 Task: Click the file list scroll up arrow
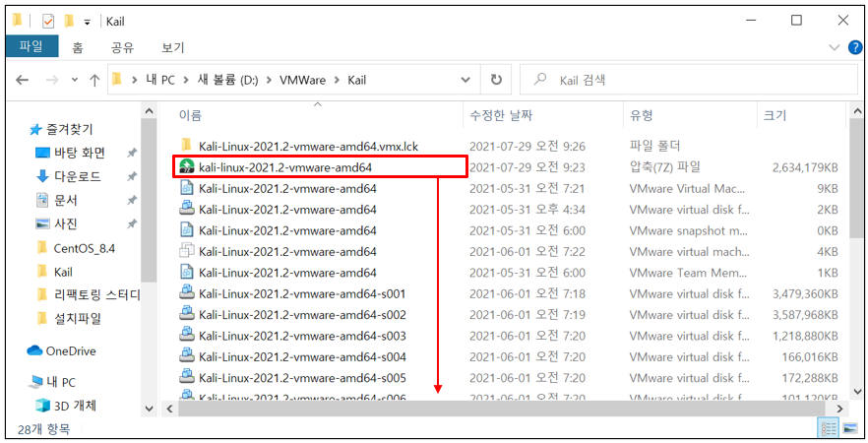[856, 110]
